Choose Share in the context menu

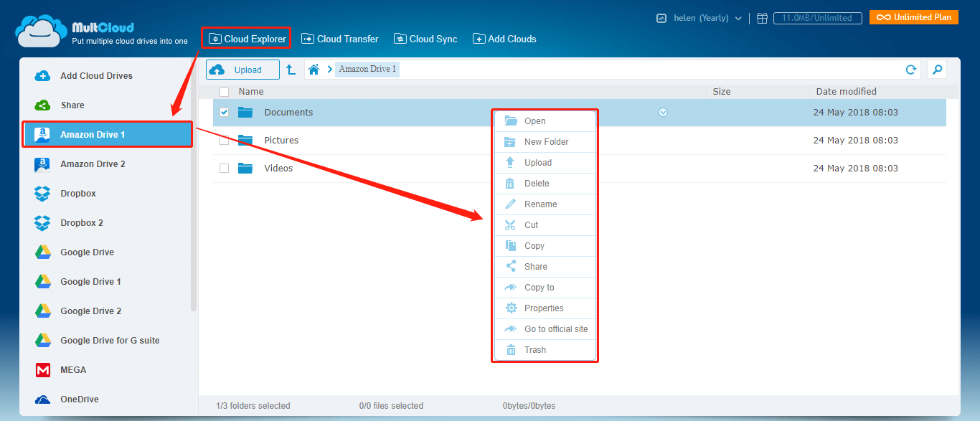[545, 267]
